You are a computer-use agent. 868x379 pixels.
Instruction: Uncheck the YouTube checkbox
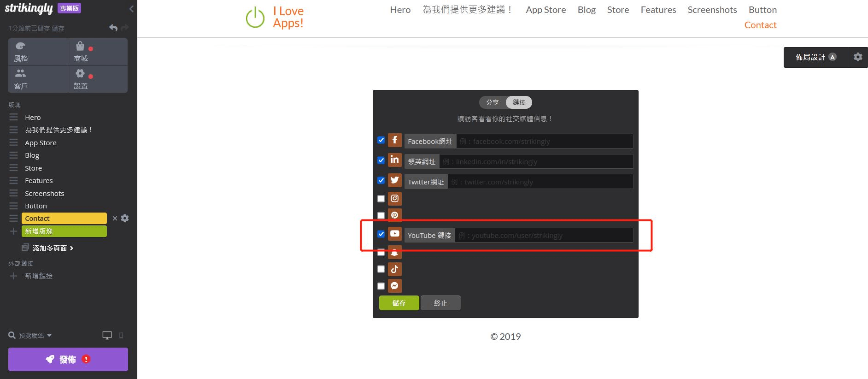tap(381, 234)
